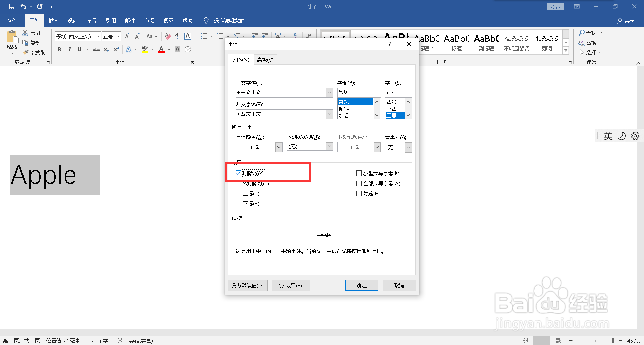Image resolution: width=644 pixels, height=345 pixels.
Task: Center the paragraph with the center align icon
Action: [x=214, y=50]
